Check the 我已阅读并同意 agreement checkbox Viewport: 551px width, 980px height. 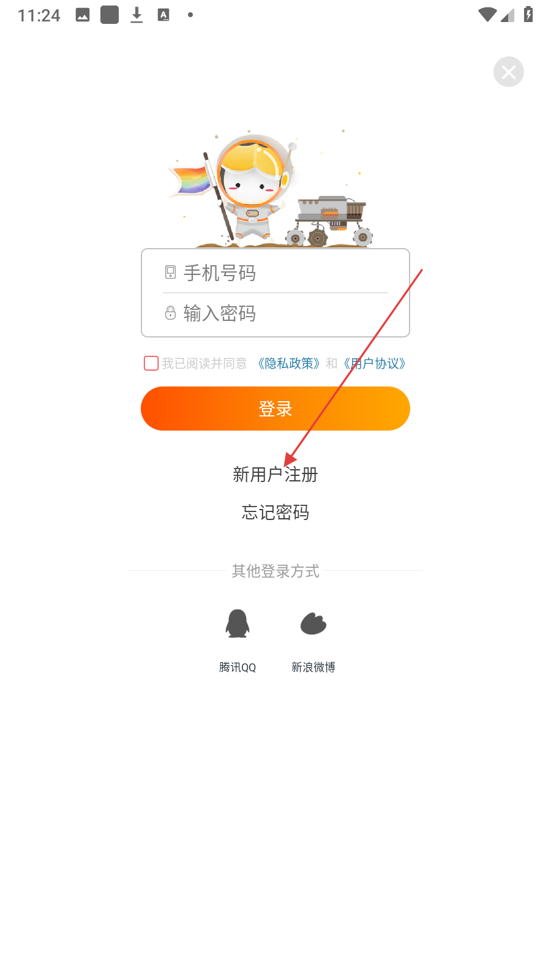(x=151, y=363)
